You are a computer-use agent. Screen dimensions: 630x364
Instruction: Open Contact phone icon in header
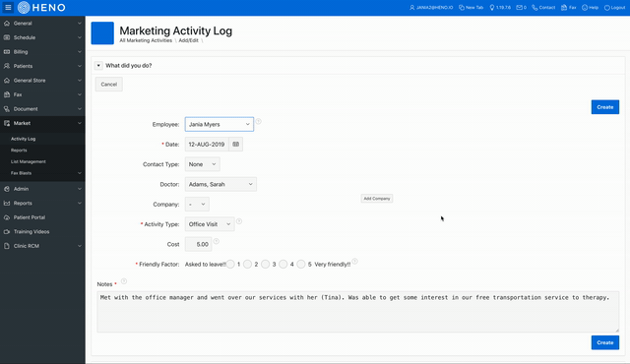tap(535, 8)
